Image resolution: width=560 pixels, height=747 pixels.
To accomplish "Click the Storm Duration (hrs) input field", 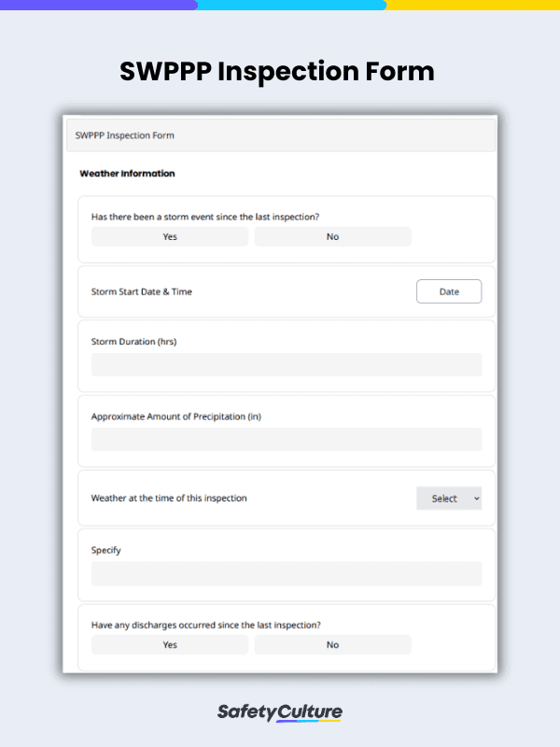I will 287,364.
